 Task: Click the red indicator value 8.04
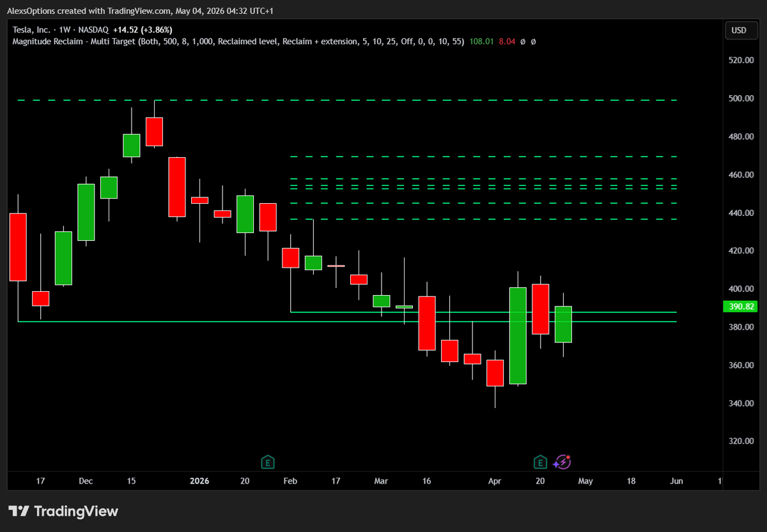506,42
